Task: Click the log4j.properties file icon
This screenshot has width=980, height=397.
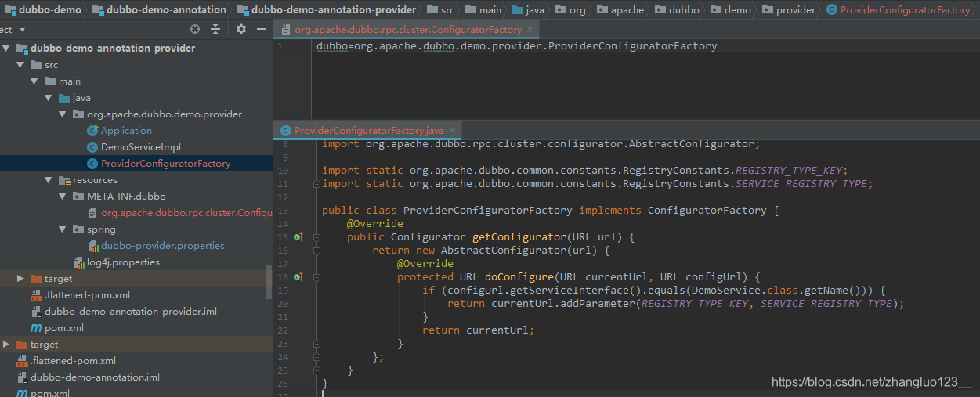Action: pos(78,262)
